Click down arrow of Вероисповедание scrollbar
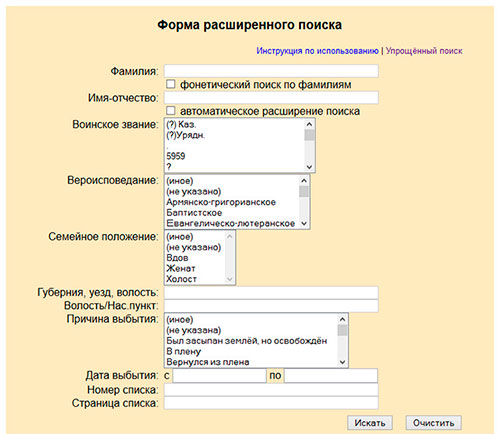Image resolution: width=500 pixels, height=434 pixels. 304,223
